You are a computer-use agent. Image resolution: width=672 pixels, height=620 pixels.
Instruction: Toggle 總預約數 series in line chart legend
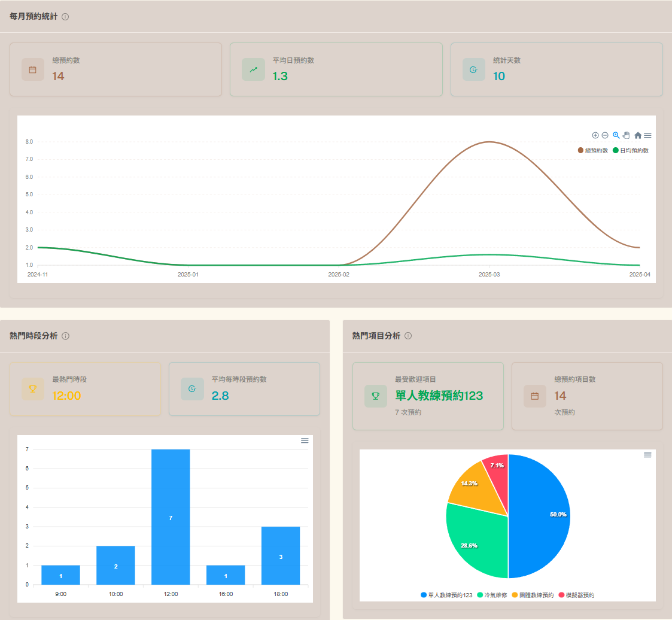pos(593,150)
